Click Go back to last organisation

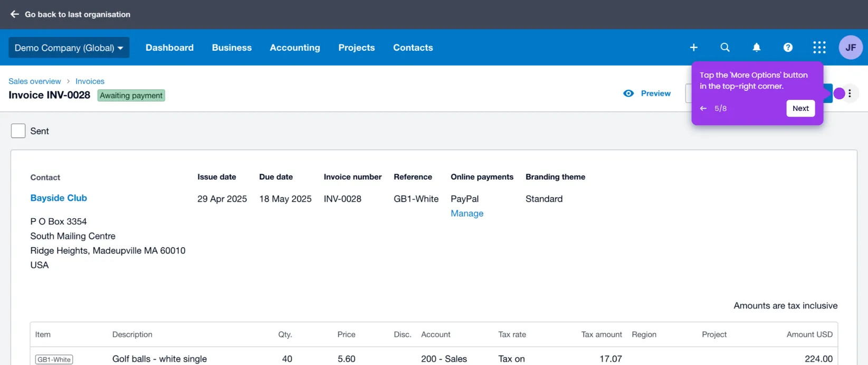coord(78,14)
